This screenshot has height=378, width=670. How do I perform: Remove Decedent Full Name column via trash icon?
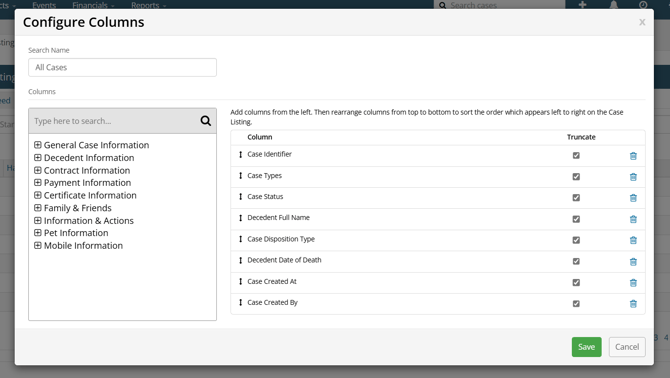[633, 219]
